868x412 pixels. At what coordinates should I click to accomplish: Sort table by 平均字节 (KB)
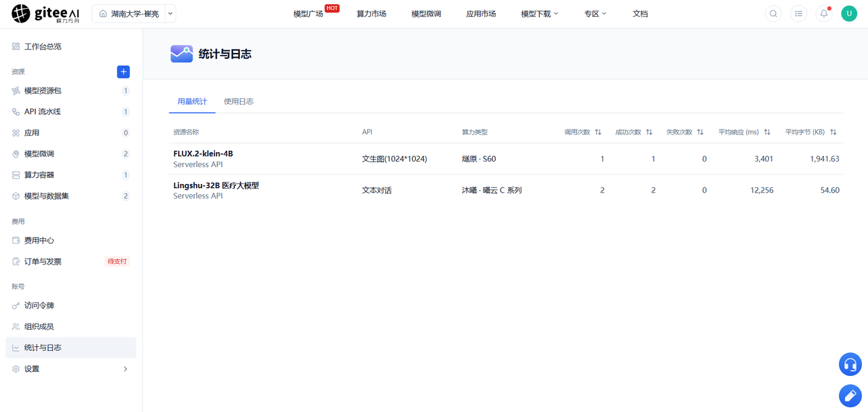(833, 132)
